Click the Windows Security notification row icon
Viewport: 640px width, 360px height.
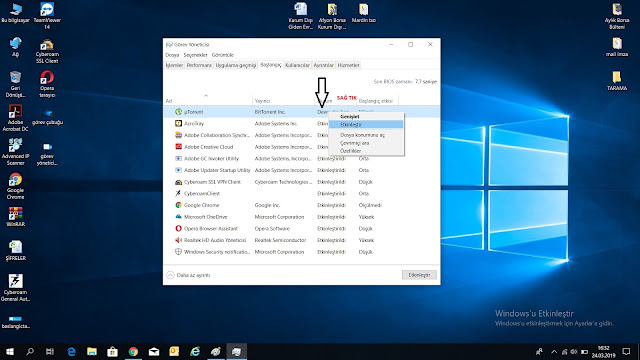click(x=178, y=252)
